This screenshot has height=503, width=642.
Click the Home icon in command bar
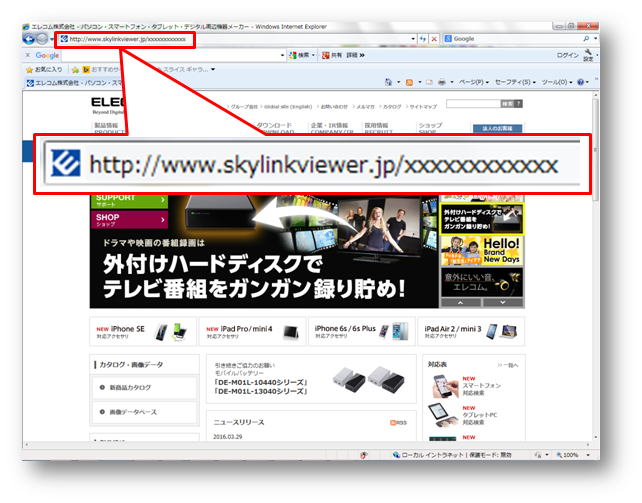point(388,82)
